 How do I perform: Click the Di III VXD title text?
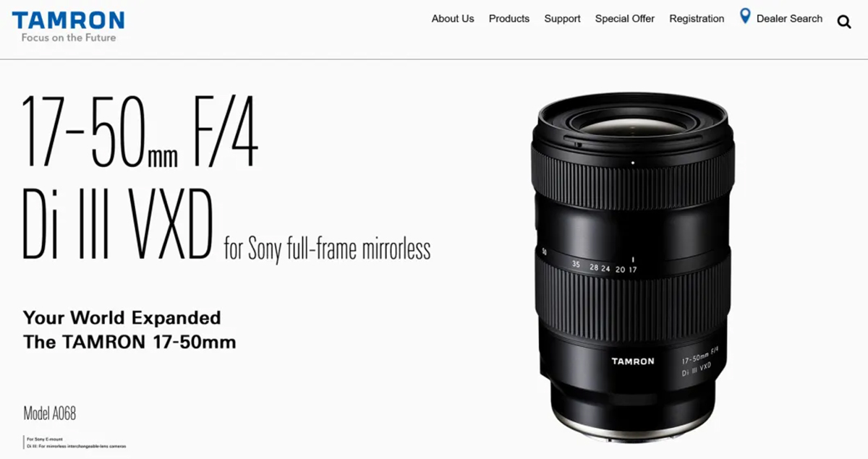coord(118,223)
